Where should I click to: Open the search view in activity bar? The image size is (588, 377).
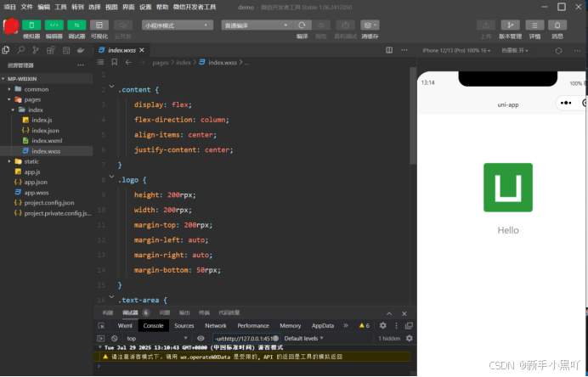pyautogui.click(x=21, y=50)
